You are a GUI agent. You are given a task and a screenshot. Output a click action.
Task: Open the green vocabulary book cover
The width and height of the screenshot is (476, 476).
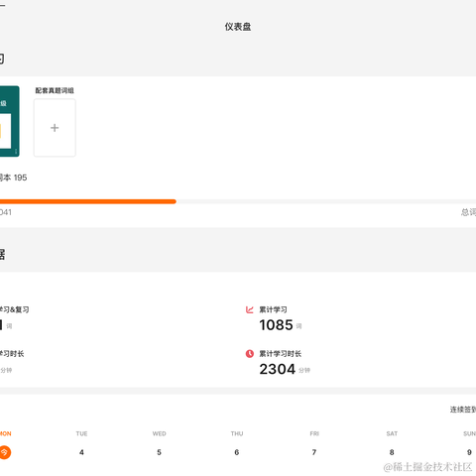(x=10, y=121)
